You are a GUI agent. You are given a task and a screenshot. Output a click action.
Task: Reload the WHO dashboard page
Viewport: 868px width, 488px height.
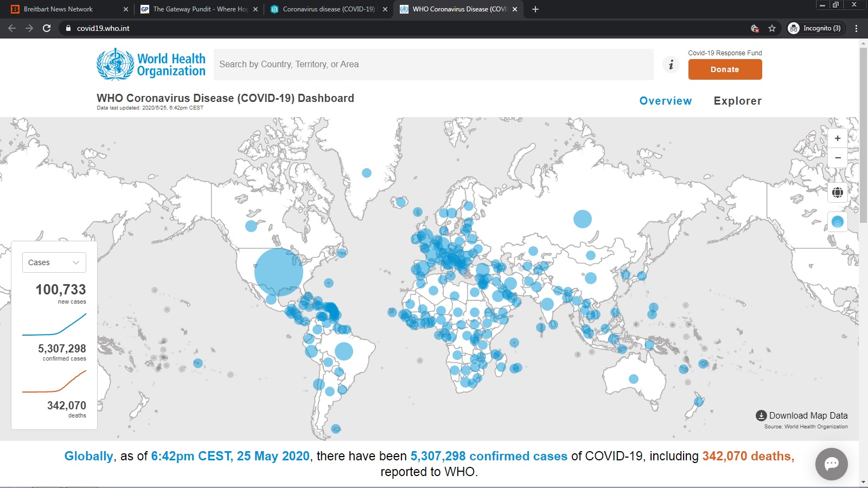47,28
